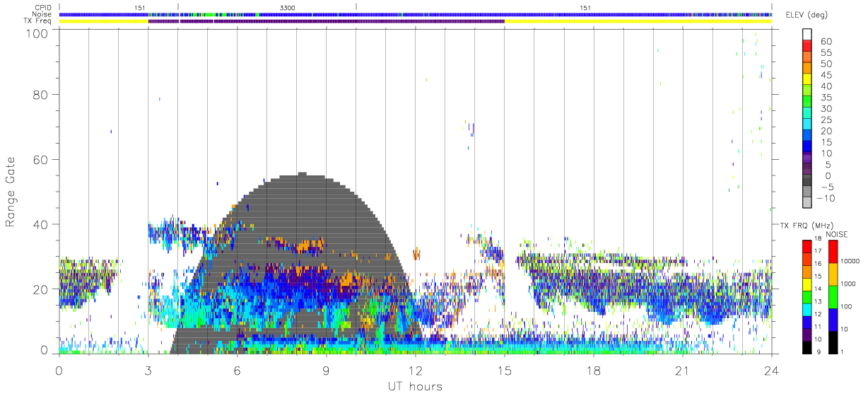
Task: Click black NOISE colorbar segment between 1 and 10
Action: pyautogui.click(x=832, y=342)
